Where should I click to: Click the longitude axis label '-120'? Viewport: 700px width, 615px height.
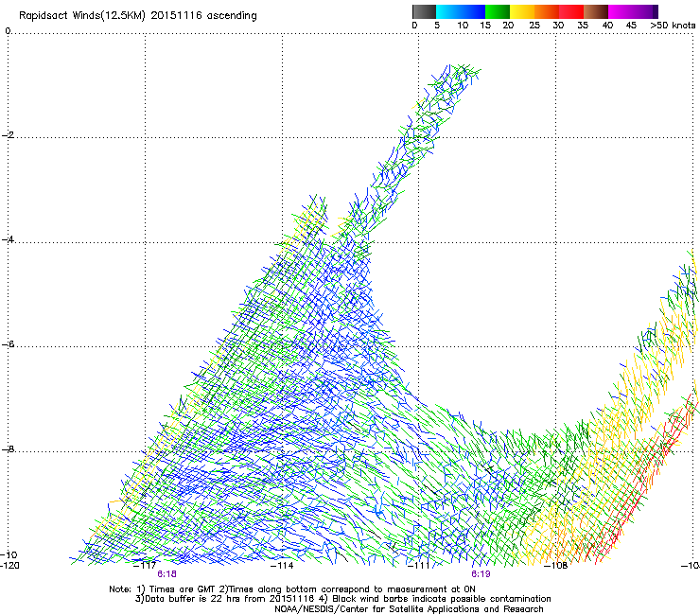9,566
